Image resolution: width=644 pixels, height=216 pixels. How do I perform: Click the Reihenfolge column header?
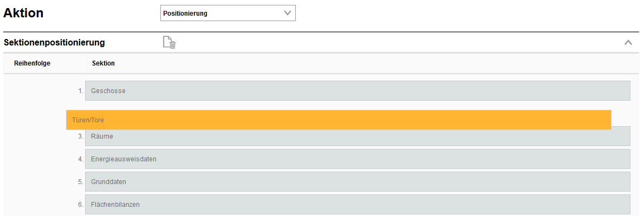pos(32,63)
